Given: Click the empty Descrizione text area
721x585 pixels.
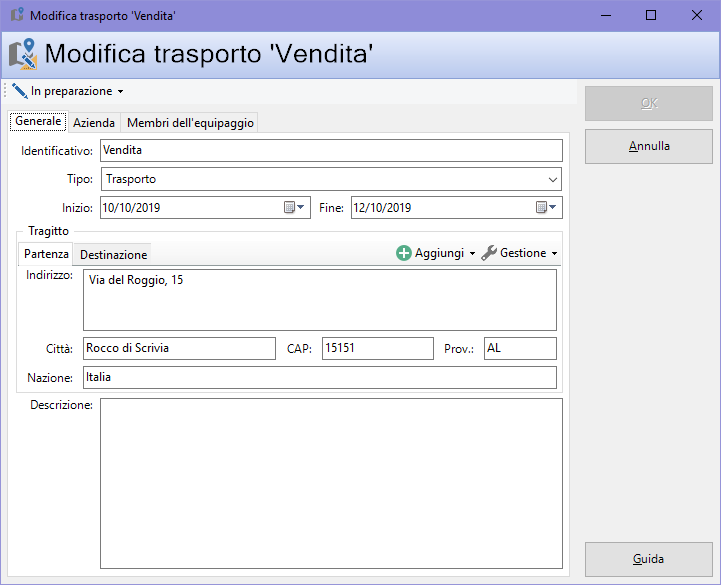Looking at the screenshot, I should pos(331,483).
